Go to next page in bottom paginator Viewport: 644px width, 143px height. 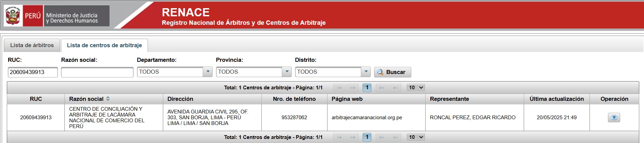pos(382,137)
